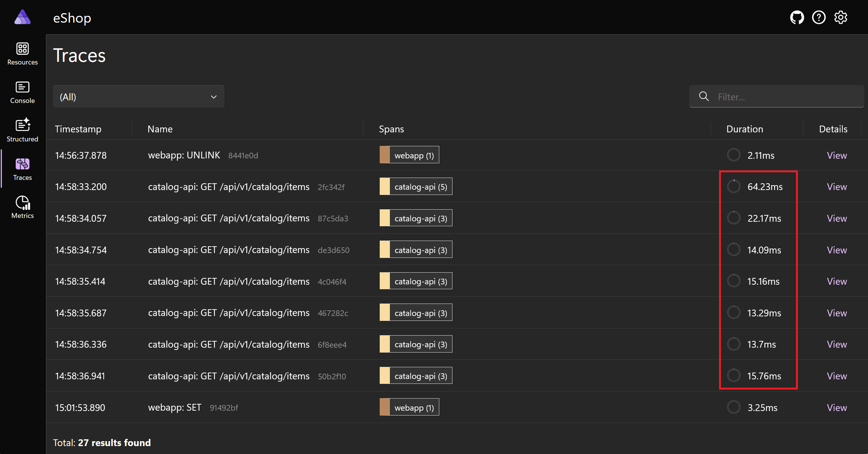View details for webapp: UNLINK trace

tap(837, 155)
